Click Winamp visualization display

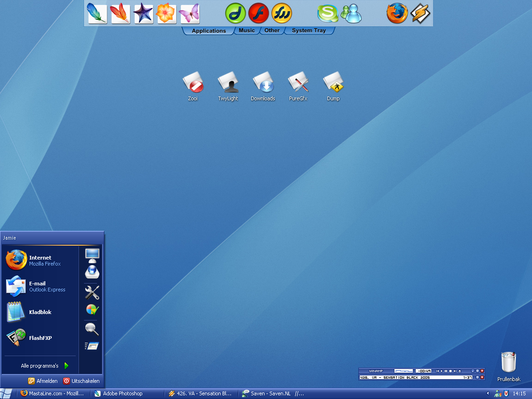click(404, 371)
